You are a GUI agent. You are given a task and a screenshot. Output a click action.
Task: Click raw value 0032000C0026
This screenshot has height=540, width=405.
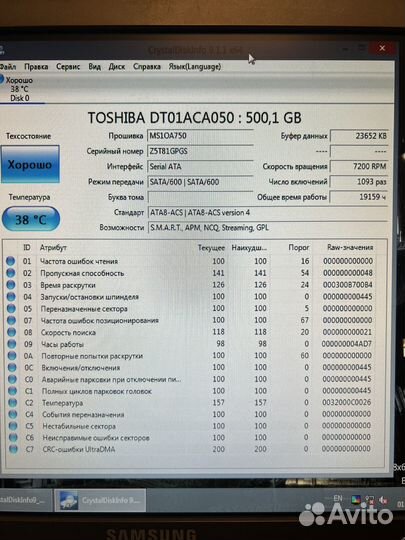346,402
